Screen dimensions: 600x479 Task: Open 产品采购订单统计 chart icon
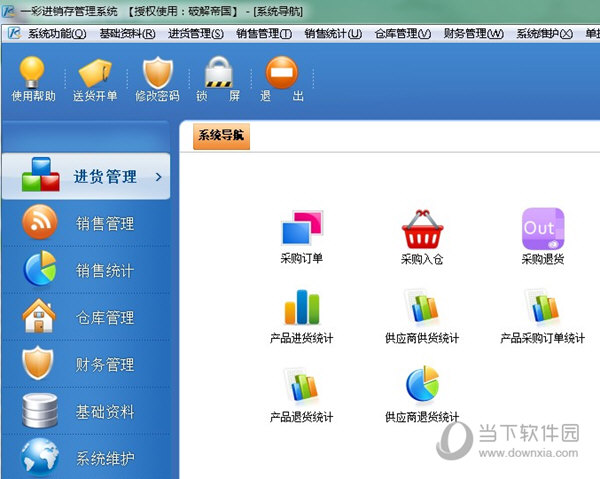(x=543, y=306)
